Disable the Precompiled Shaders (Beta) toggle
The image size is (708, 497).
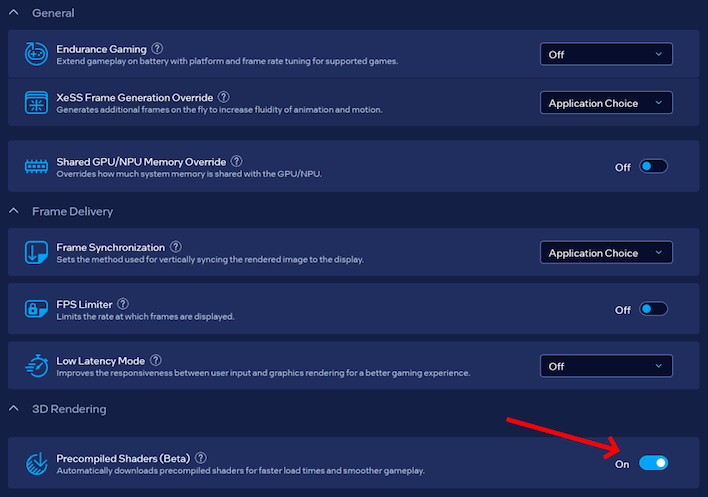click(653, 463)
